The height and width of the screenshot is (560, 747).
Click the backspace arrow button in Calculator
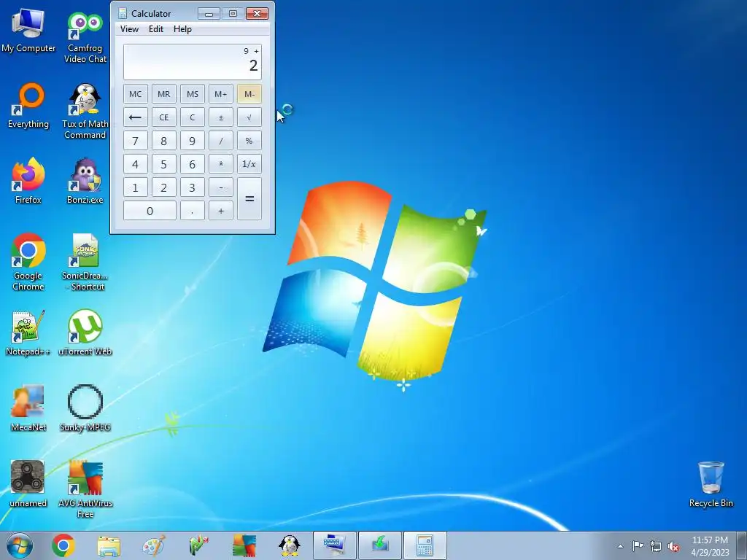[135, 117]
